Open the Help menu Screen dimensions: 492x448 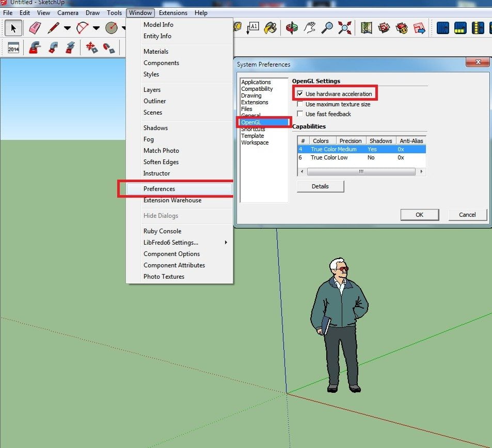pyautogui.click(x=201, y=13)
